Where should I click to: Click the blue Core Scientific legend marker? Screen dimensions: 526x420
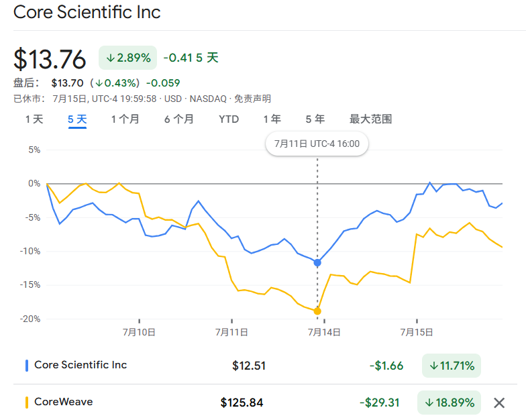pos(26,366)
